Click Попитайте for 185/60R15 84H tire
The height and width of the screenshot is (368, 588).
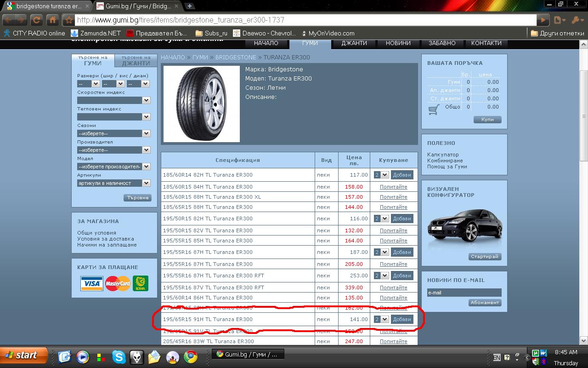click(394, 187)
